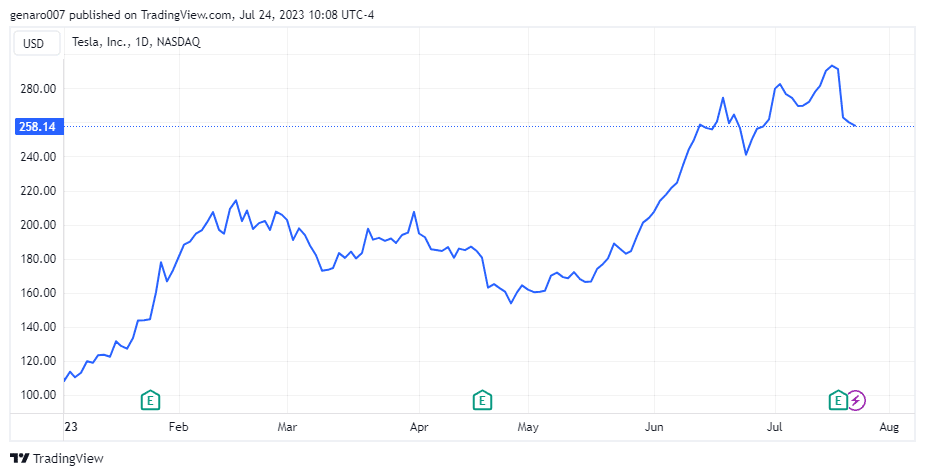Image resolution: width=925 pixels, height=476 pixels.
Task: Click the TradingView logo at bottom
Action: [57, 458]
